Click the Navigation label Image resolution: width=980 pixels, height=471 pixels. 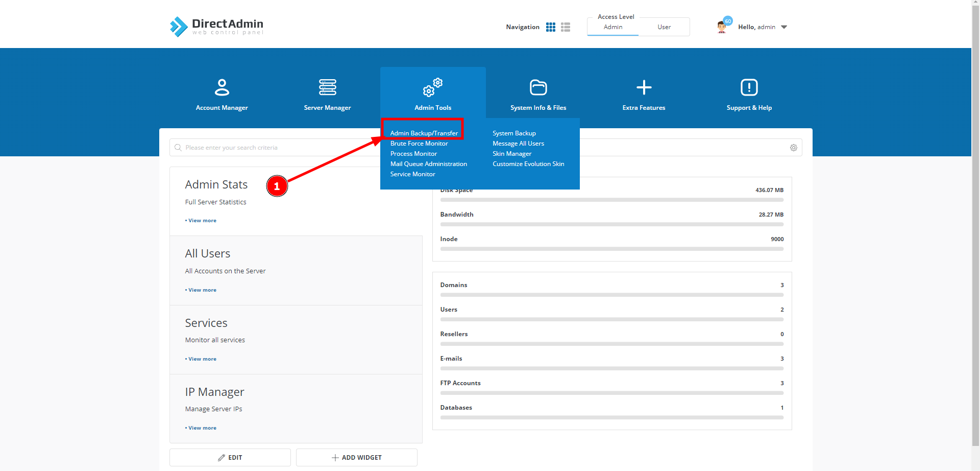pos(522,27)
